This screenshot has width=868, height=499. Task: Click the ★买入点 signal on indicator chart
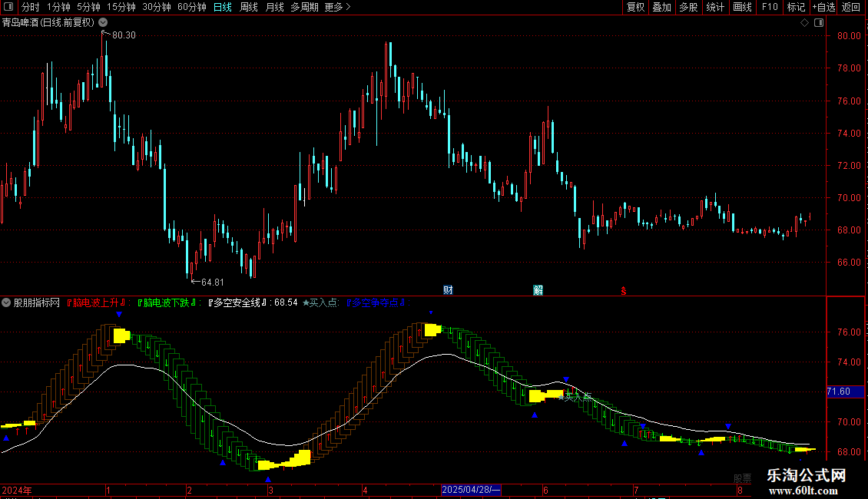(x=575, y=397)
